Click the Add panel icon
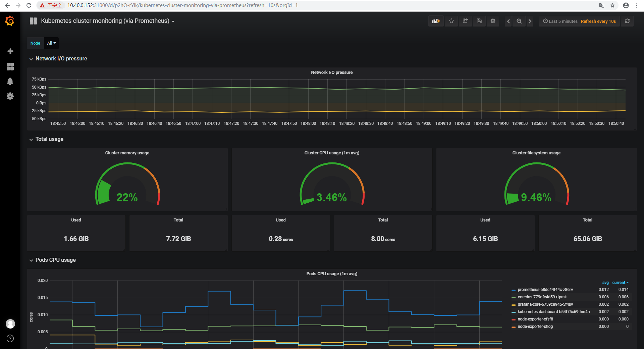Screen dimensions: 644x349 point(436,21)
